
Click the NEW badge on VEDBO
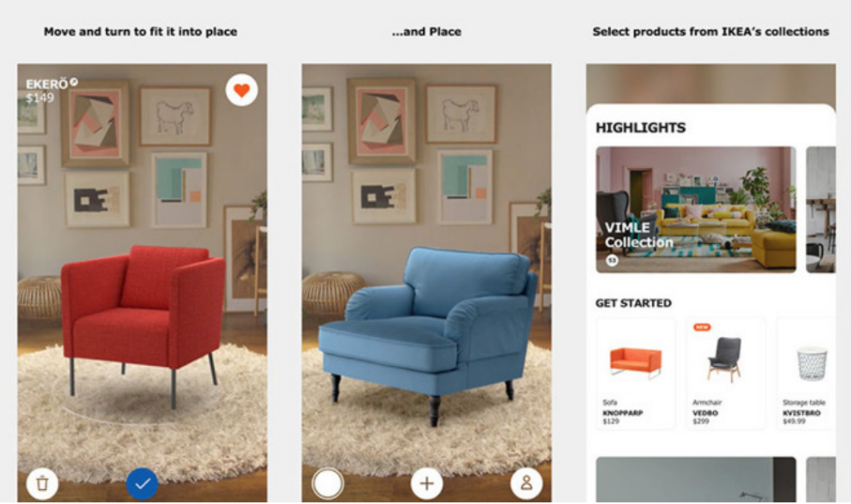tap(701, 327)
